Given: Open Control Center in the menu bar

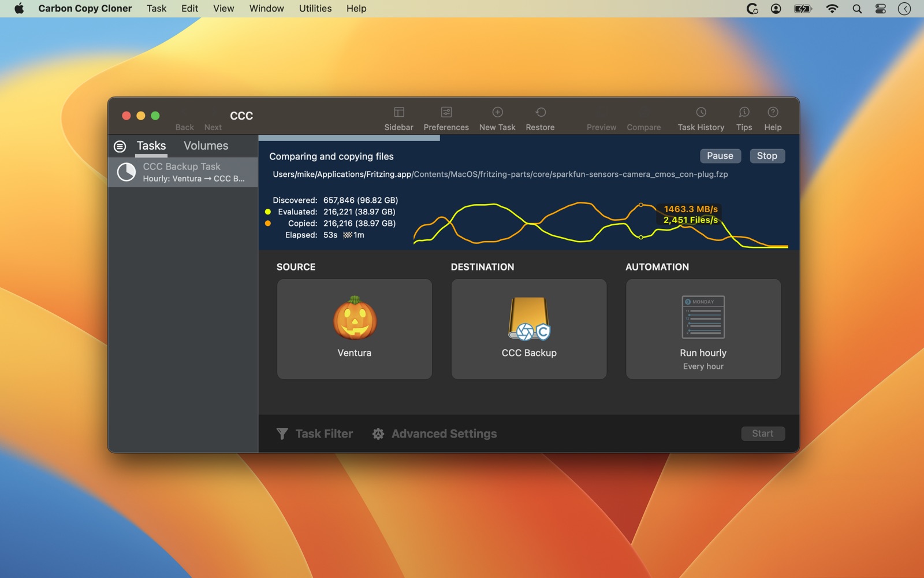Looking at the screenshot, I should click(881, 9).
